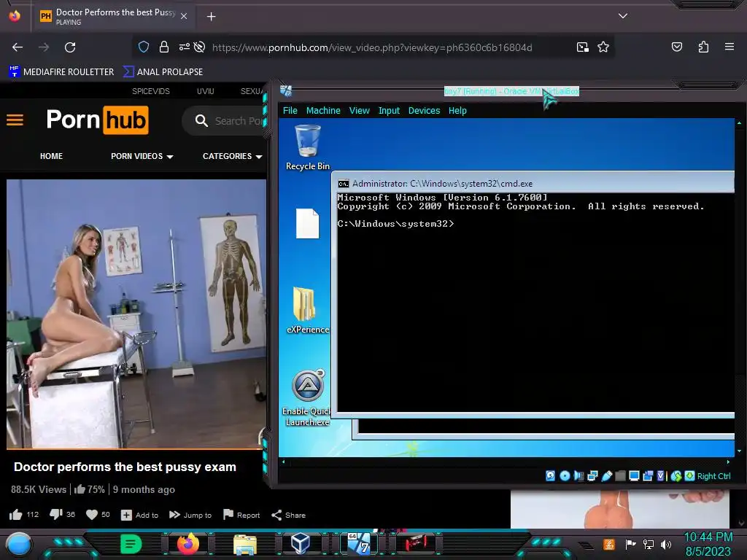Open the Windows Start orb
747x560 pixels.
click(x=18, y=544)
